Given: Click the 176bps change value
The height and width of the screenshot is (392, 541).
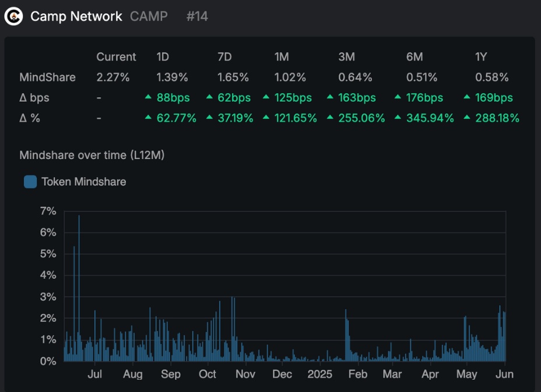Looking at the screenshot, I should (424, 98).
